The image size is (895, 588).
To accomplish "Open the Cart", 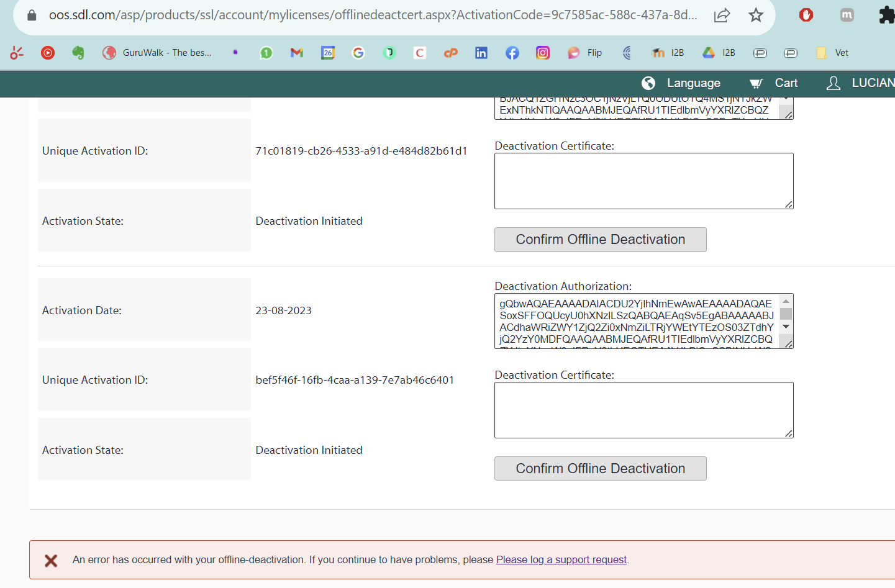I will [x=773, y=83].
